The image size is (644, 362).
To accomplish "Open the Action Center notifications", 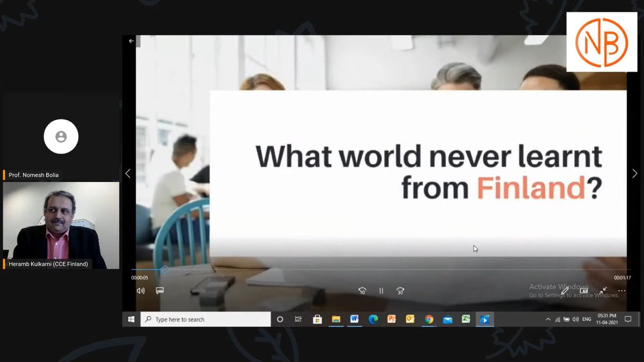I will [628, 319].
